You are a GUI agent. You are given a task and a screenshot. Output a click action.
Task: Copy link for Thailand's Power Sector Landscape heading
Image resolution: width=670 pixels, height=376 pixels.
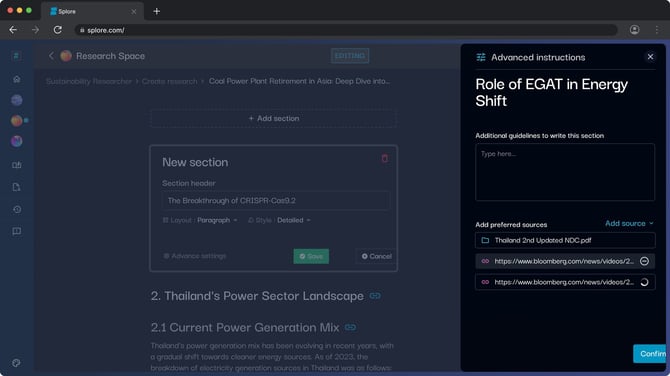(375, 296)
